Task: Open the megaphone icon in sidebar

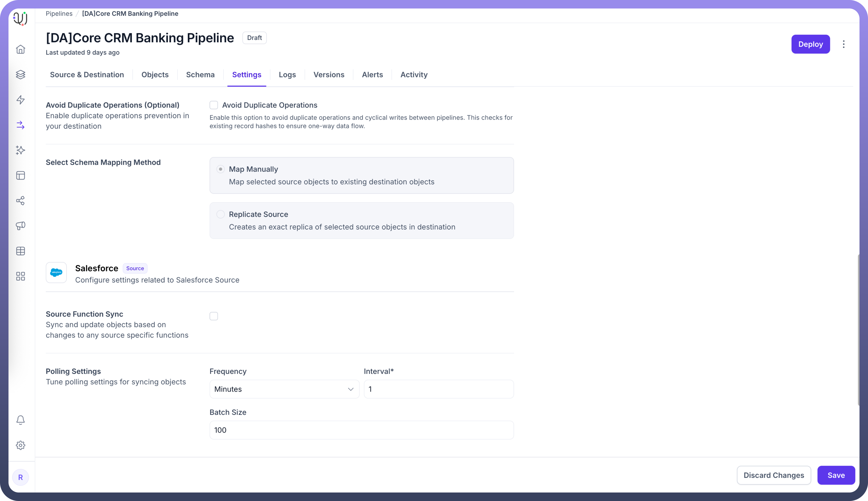Action: [21, 226]
